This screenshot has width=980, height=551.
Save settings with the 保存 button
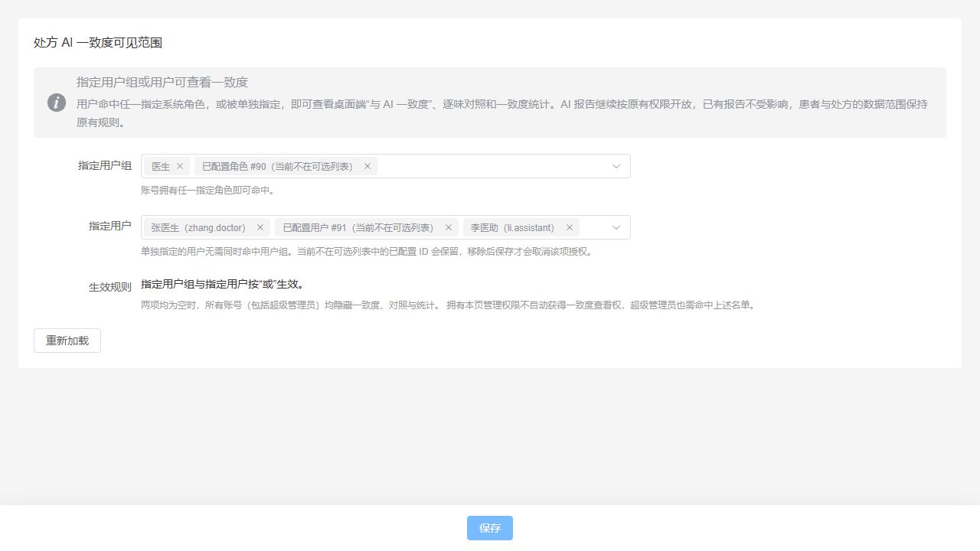(x=490, y=528)
